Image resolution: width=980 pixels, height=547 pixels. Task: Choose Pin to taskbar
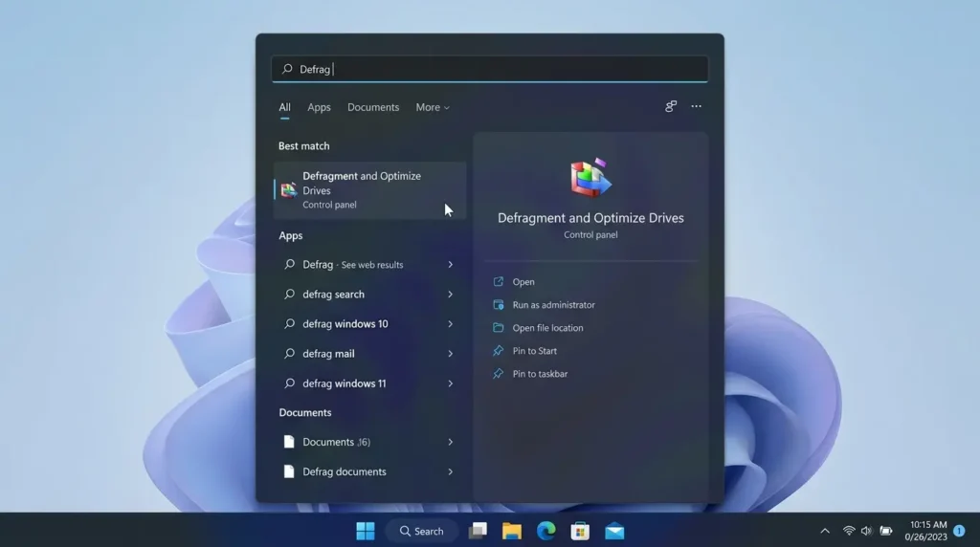(540, 374)
